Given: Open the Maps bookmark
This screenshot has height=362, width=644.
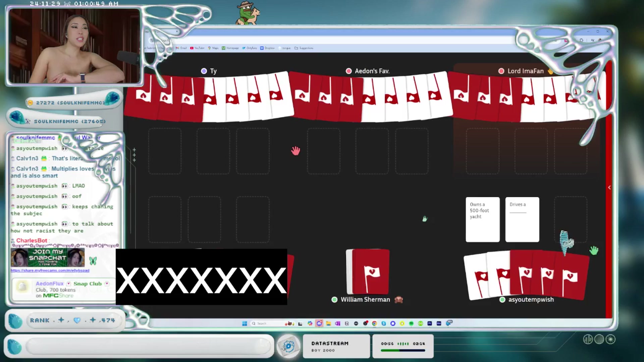Looking at the screenshot, I should 213,48.
